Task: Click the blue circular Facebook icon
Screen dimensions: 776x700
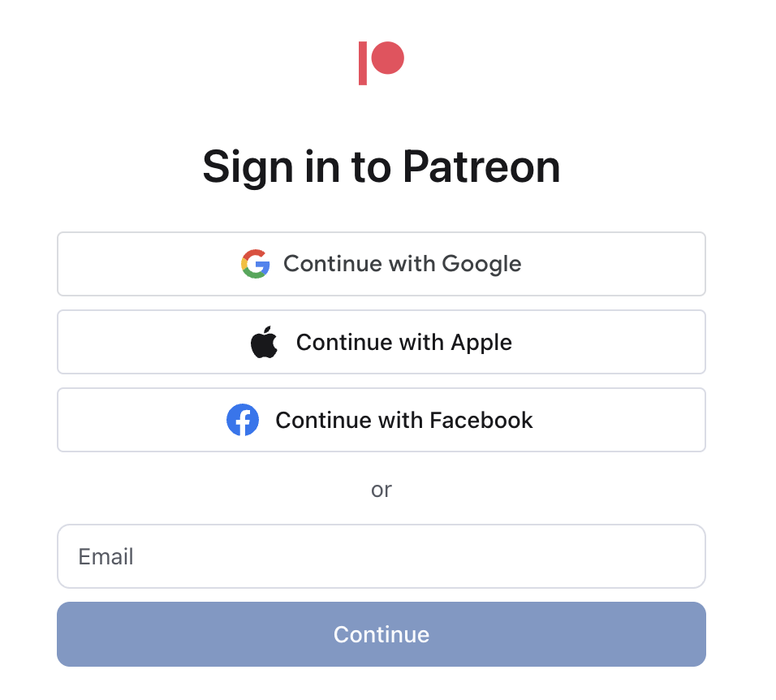Action: pyautogui.click(x=243, y=420)
